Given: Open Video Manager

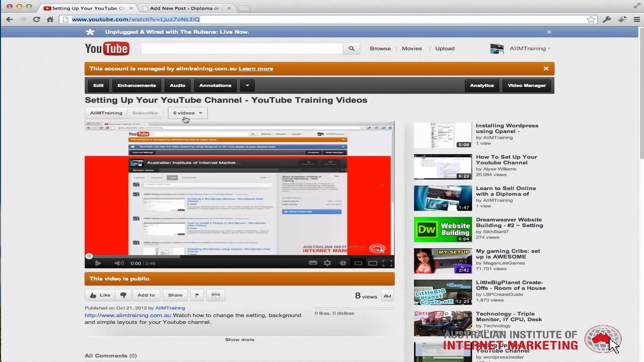Looking at the screenshot, I should pyautogui.click(x=527, y=85).
